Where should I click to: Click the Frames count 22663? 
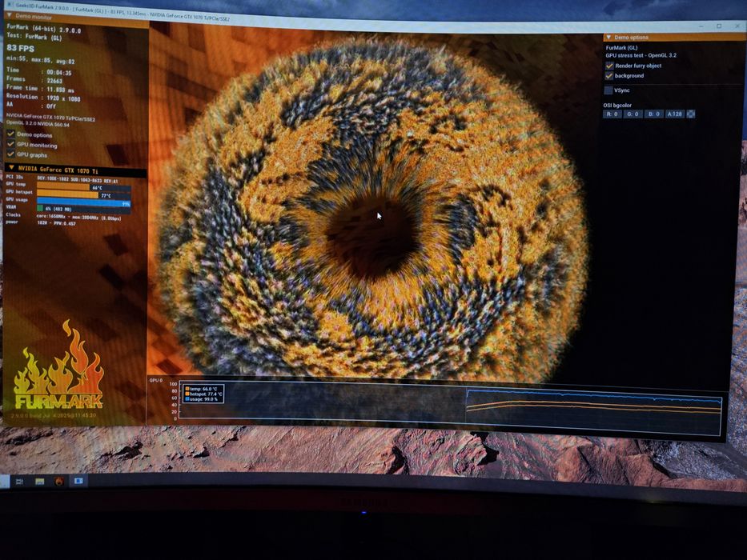point(54,81)
